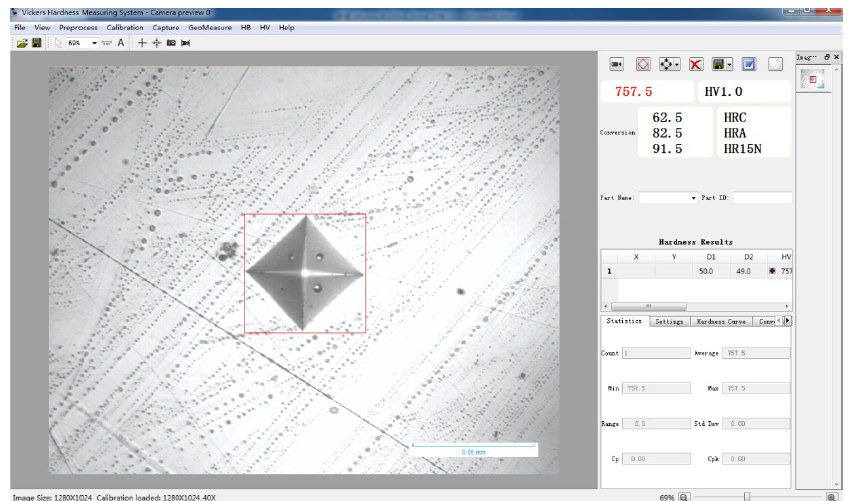The height and width of the screenshot is (501, 849).
Task: Float the image side panel
Action: (x=827, y=57)
